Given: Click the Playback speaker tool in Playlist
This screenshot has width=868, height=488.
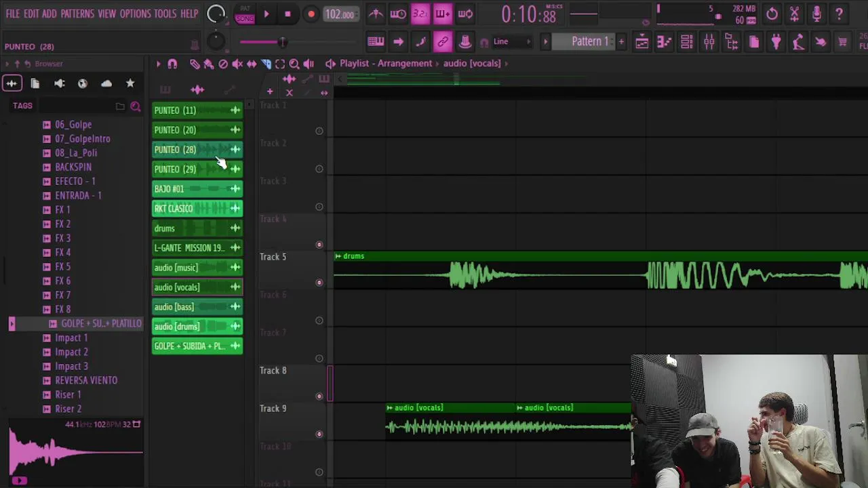Looking at the screenshot, I should tap(309, 64).
